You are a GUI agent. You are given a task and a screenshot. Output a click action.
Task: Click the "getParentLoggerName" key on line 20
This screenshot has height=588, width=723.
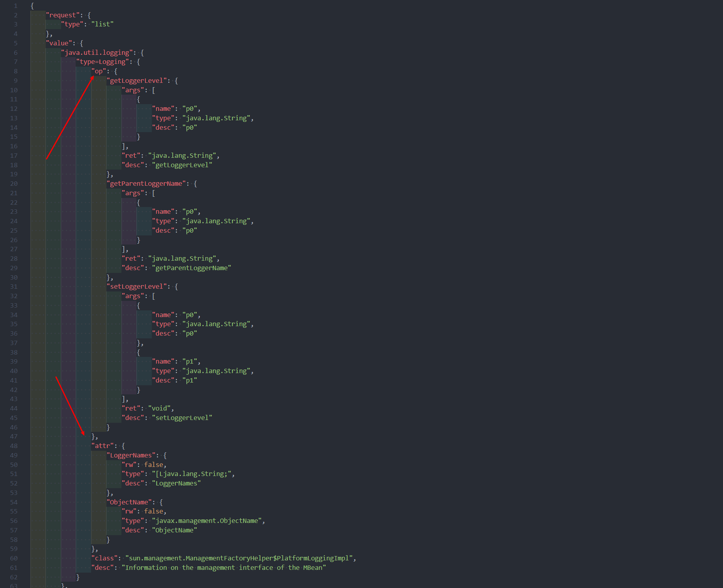click(146, 184)
